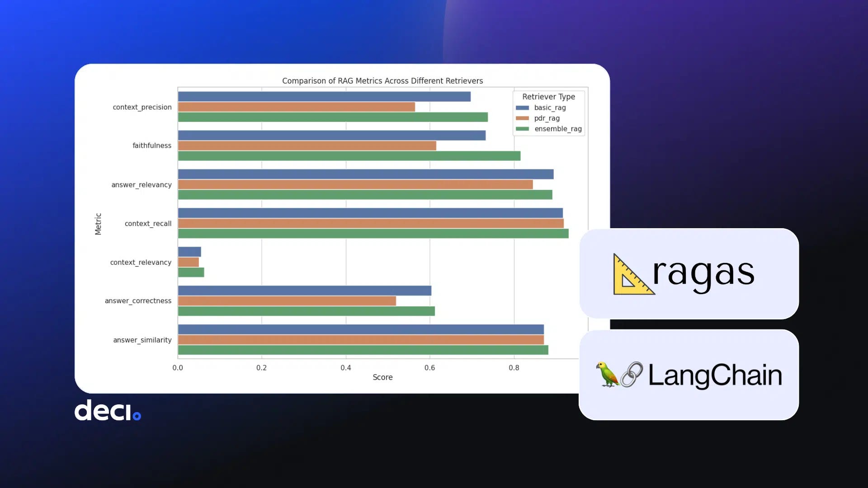
Task: Click the ragas text label
Action: coord(703,272)
